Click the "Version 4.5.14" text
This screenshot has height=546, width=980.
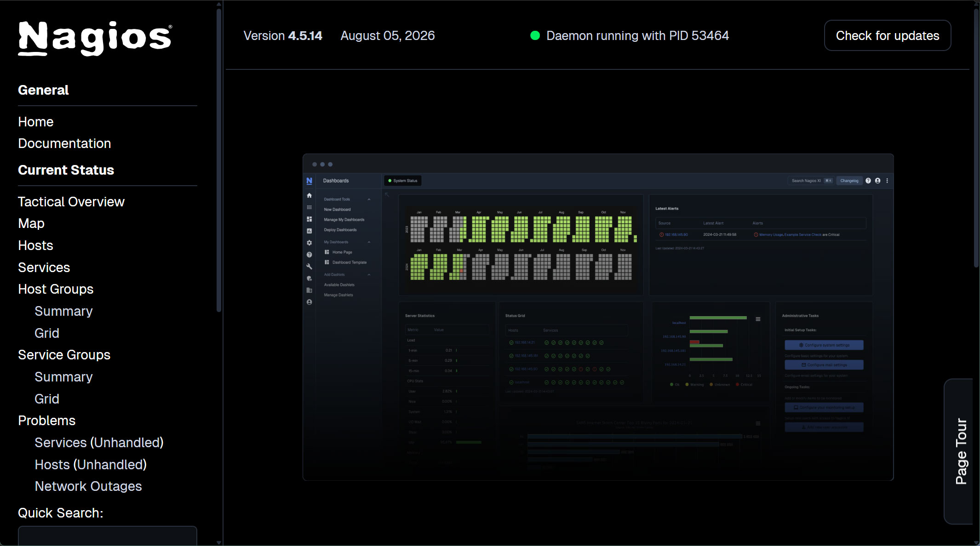[x=283, y=35]
